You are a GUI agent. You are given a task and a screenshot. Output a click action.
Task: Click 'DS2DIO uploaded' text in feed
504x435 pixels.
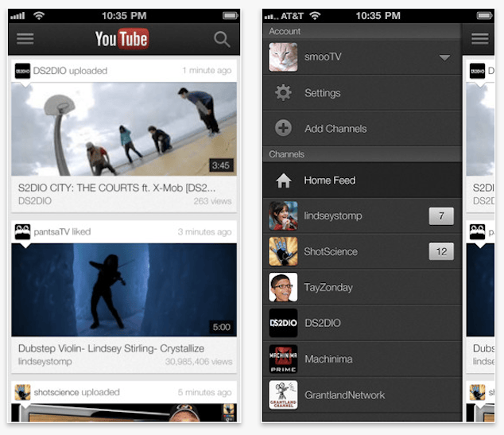70,71
